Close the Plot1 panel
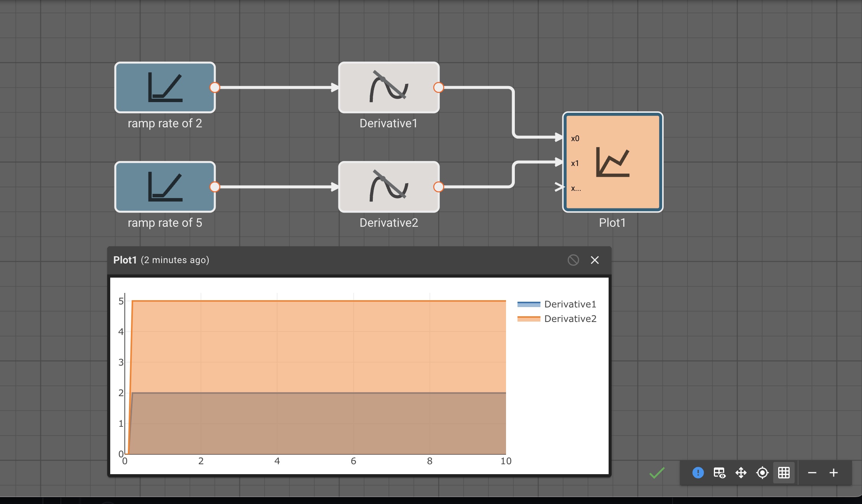The image size is (862, 504). [595, 260]
